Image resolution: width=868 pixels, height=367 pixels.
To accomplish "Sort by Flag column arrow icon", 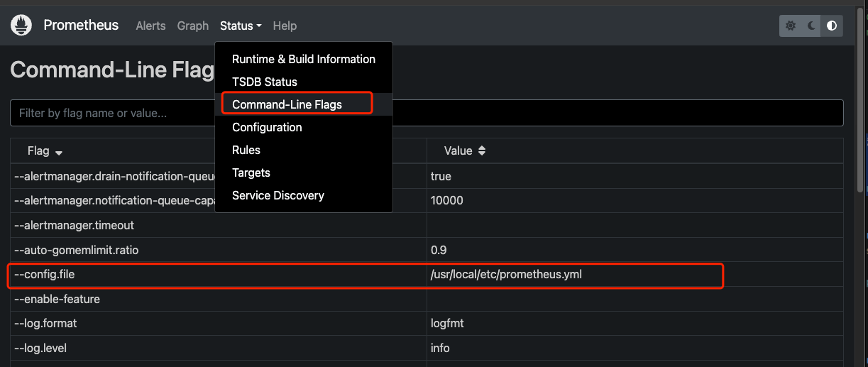I will (x=59, y=152).
